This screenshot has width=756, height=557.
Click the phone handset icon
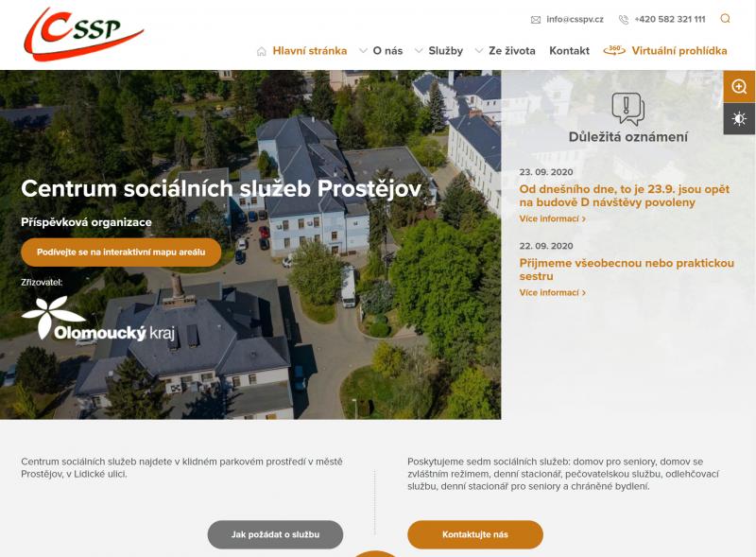[x=624, y=20]
